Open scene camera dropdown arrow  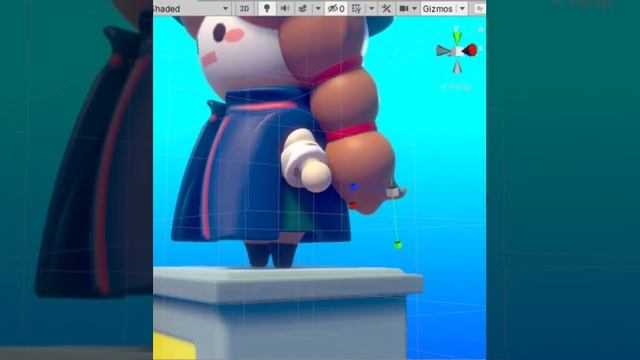click(x=414, y=9)
